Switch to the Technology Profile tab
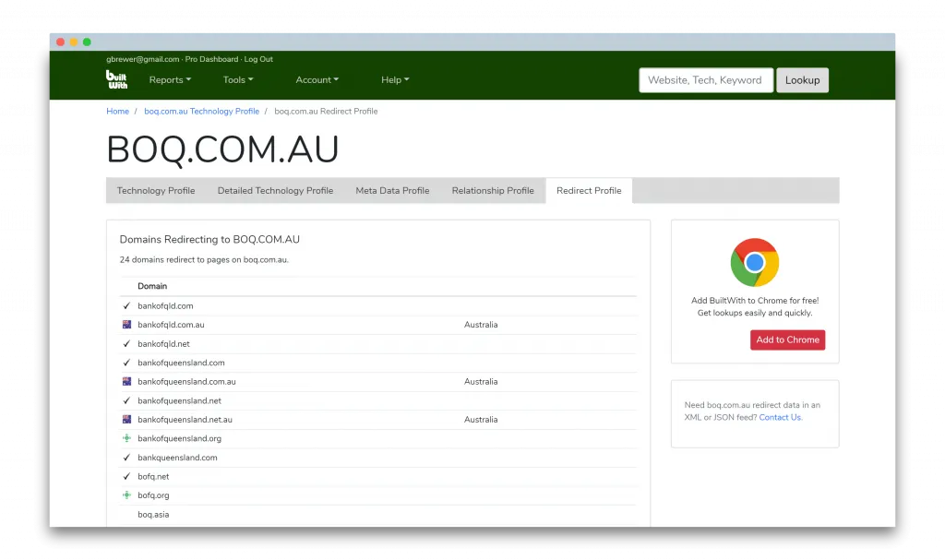The width and height of the screenshot is (945, 560). tap(156, 191)
